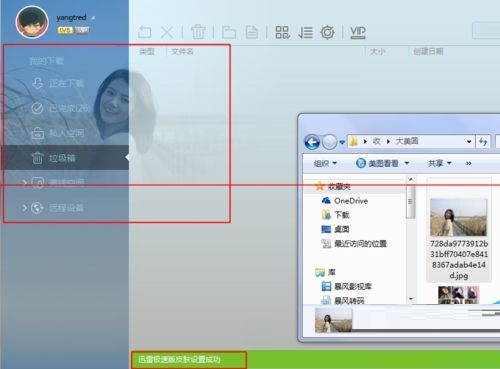This screenshot has width=500, height=369.
Task: Click the 大小 column header
Action: point(377,51)
